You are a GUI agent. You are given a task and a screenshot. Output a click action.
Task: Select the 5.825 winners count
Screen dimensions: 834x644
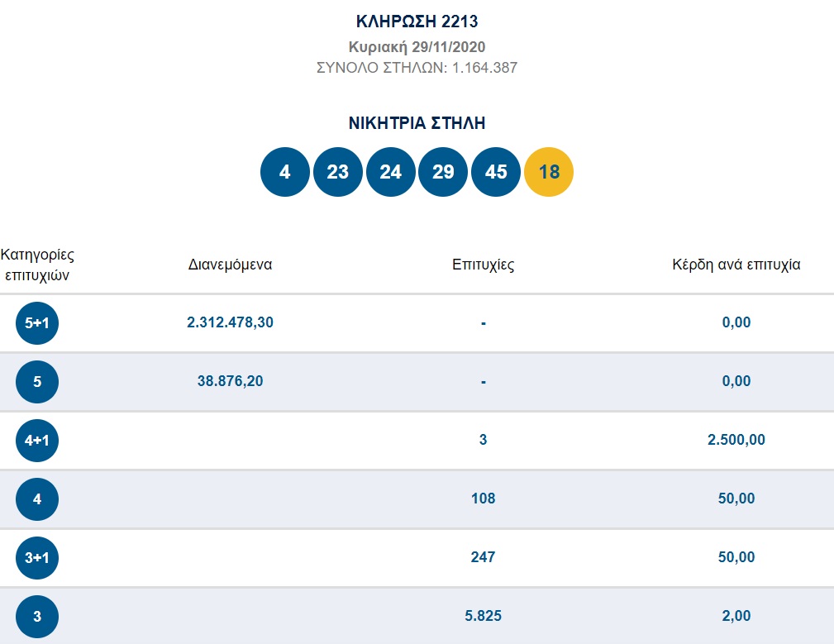(484, 616)
